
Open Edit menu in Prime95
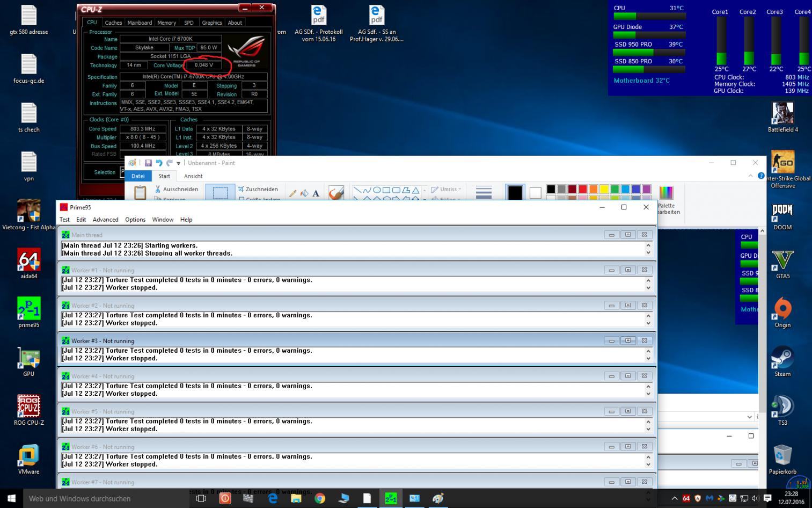click(81, 220)
